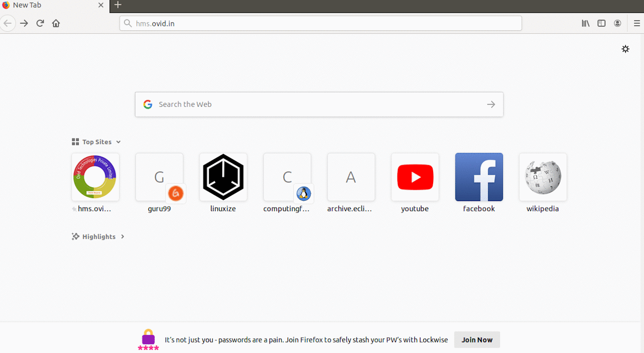This screenshot has height=353, width=644.
Task: Open New Tab page settings gear
Action: point(626,49)
